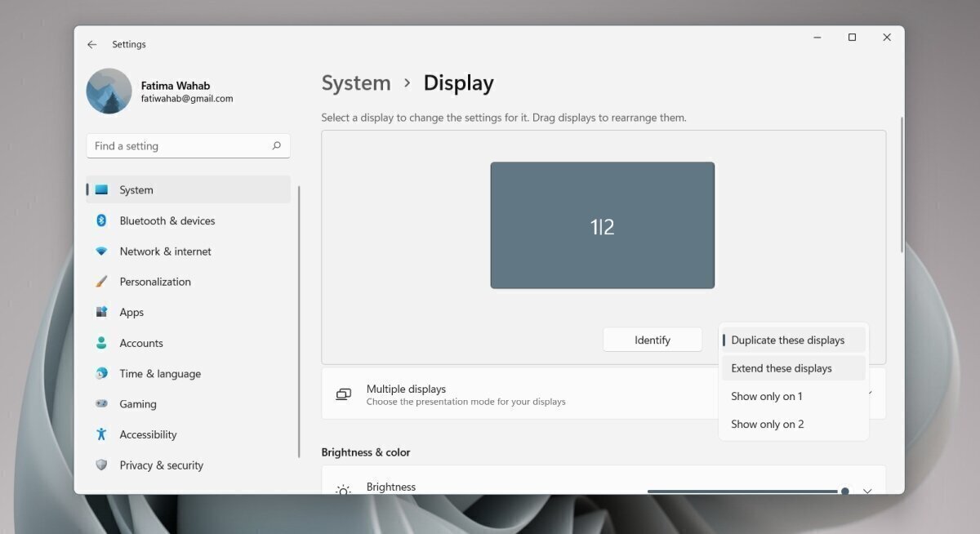Click the Brightness slider handle
Image resolution: width=980 pixels, height=534 pixels.
(844, 491)
